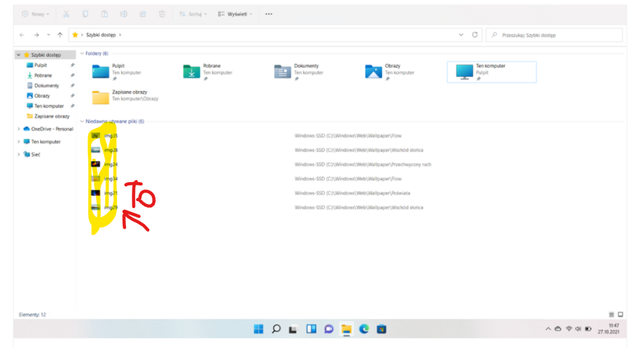The image size is (644, 347).
Task: Switch to details view layout icon
Action: click(x=612, y=314)
